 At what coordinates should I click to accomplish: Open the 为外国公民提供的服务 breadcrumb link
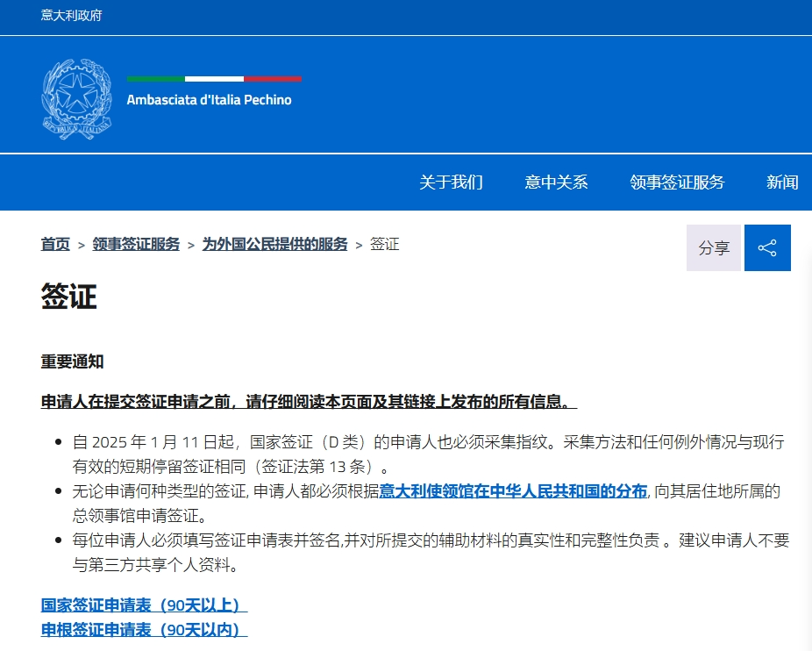click(274, 245)
